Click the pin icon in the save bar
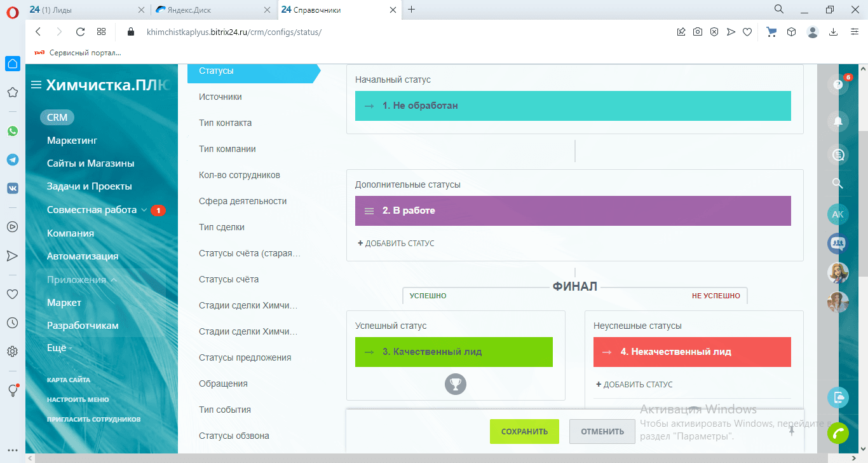This screenshot has height=463, width=868. coord(791,431)
